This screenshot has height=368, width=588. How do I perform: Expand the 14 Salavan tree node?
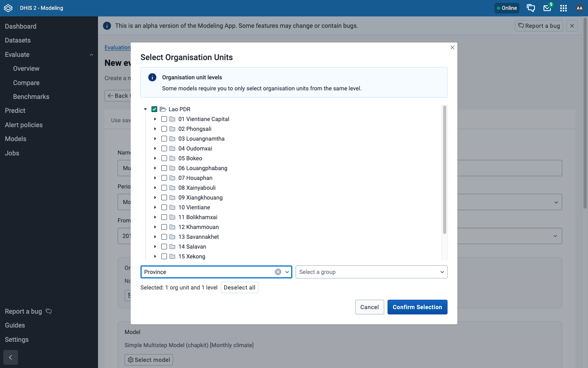coord(155,247)
